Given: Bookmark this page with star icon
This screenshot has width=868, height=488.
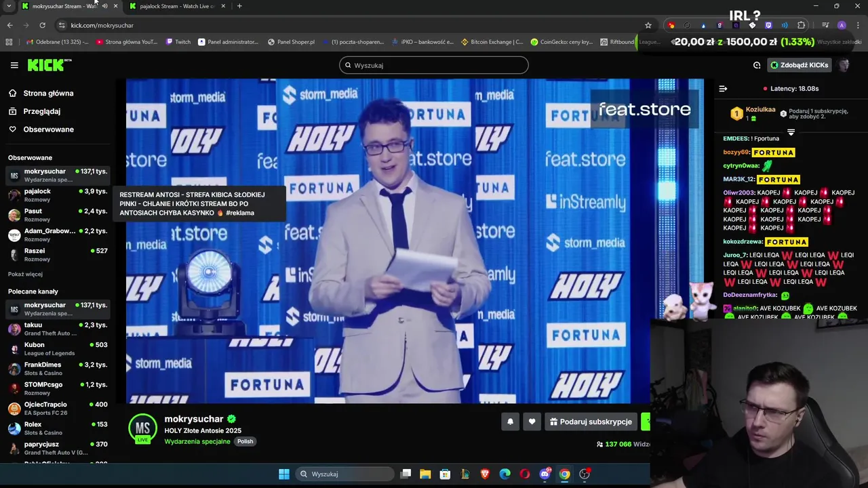Looking at the screenshot, I should [648, 25].
